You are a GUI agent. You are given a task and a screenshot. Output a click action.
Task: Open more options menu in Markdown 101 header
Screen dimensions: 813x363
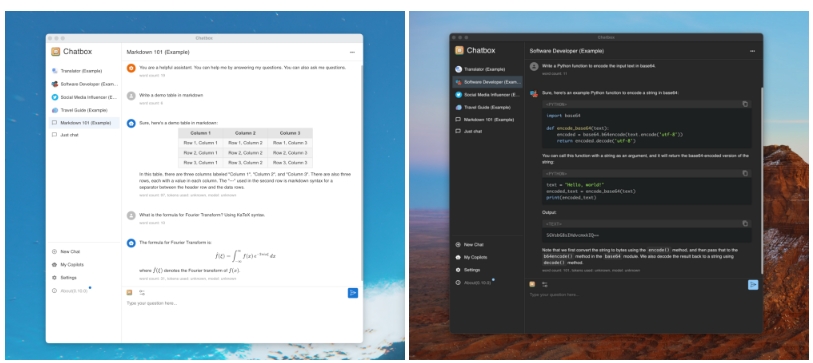click(353, 52)
